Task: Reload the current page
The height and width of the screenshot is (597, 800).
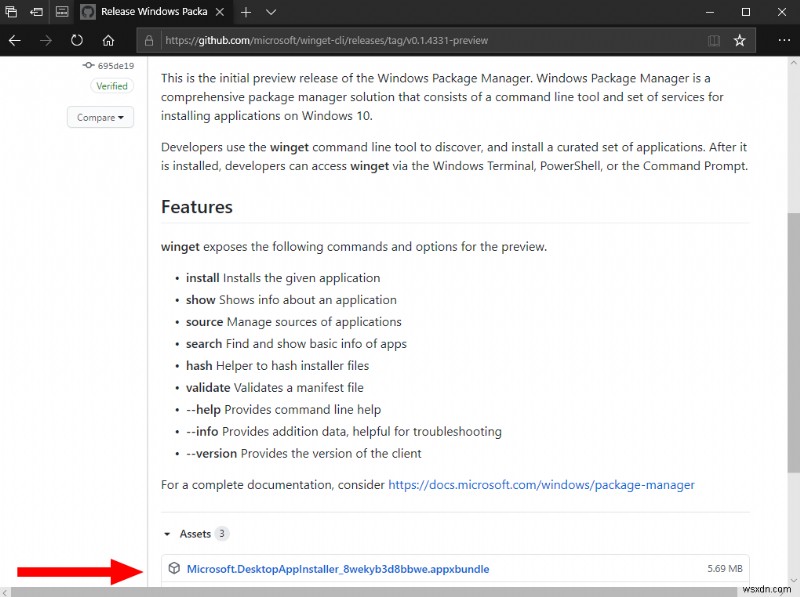Action: [75, 40]
